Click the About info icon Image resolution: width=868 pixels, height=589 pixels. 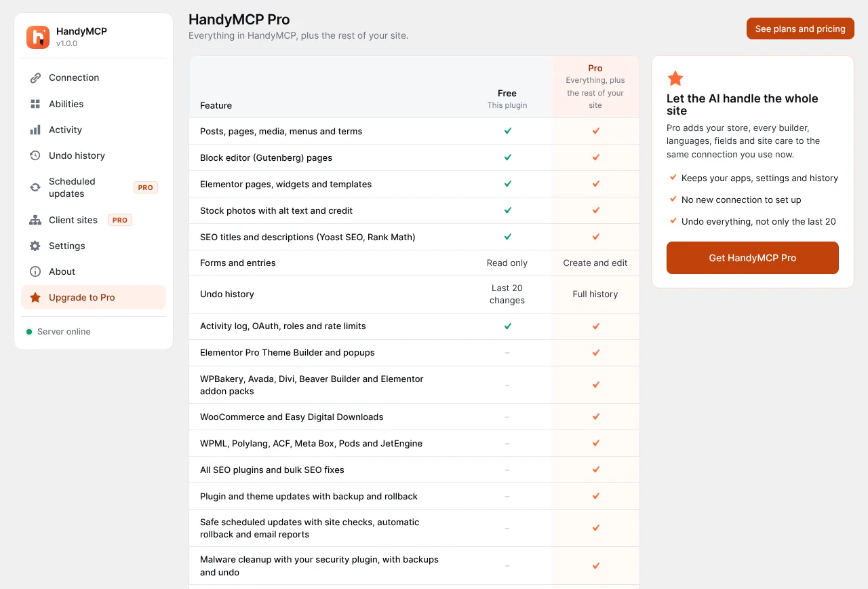pyautogui.click(x=35, y=271)
